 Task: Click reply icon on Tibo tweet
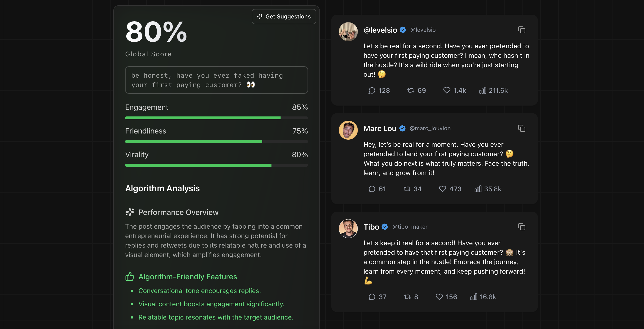pos(372,297)
